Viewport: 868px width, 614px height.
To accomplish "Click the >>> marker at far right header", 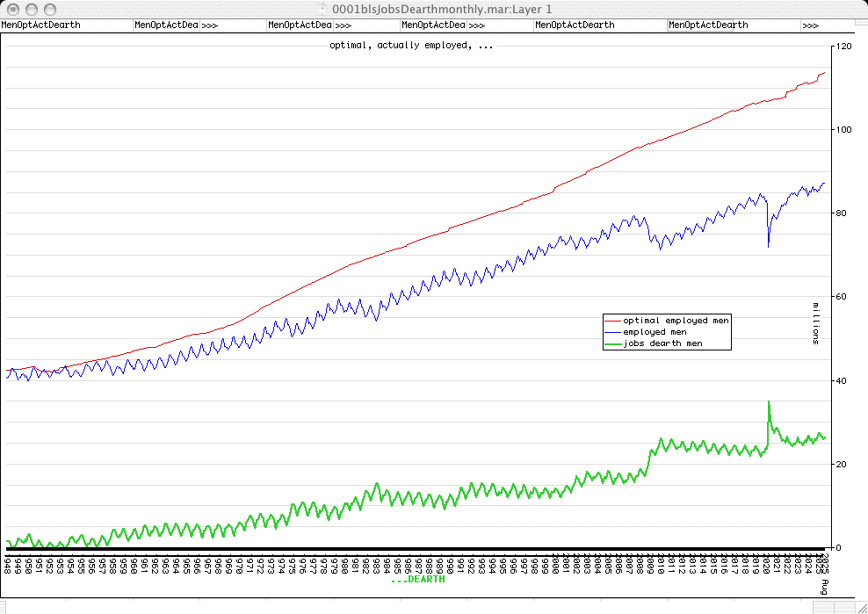I will click(810, 25).
